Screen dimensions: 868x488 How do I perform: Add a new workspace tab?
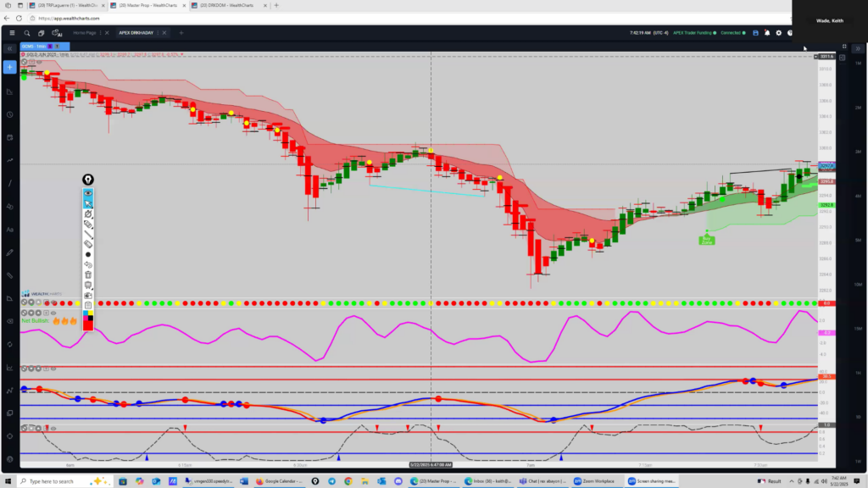click(x=181, y=33)
